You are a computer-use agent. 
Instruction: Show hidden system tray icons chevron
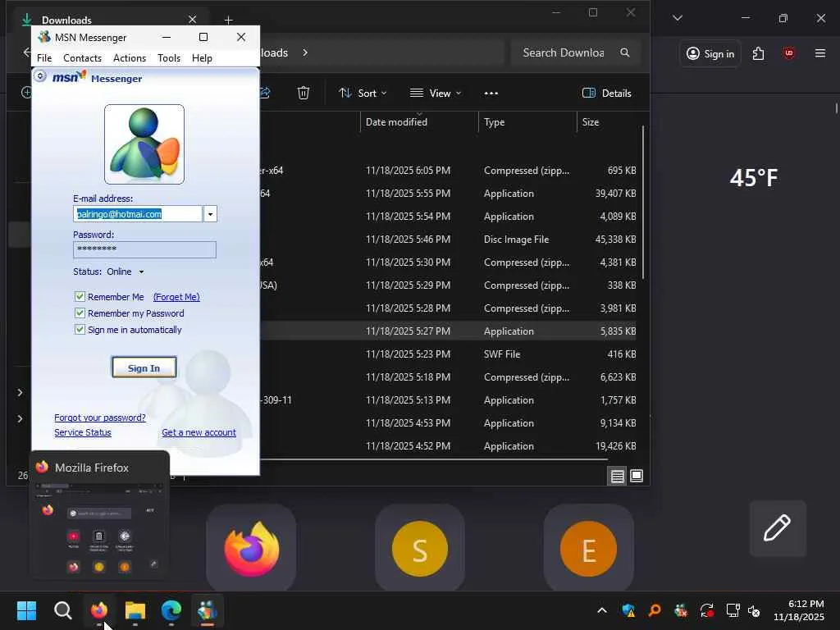pyautogui.click(x=602, y=610)
